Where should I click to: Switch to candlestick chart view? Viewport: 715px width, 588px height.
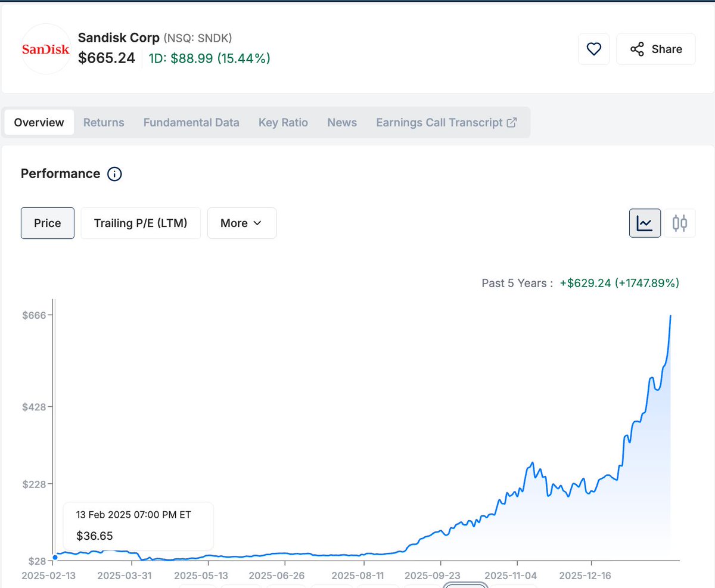(x=680, y=223)
